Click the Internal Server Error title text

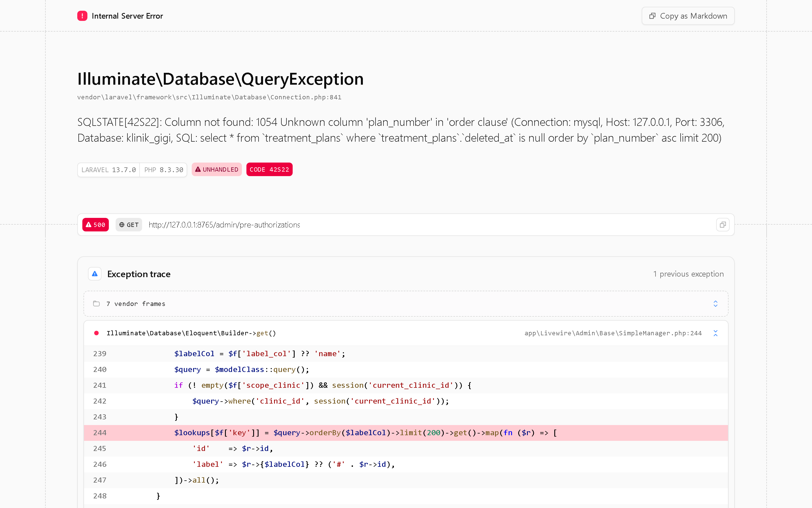click(127, 16)
